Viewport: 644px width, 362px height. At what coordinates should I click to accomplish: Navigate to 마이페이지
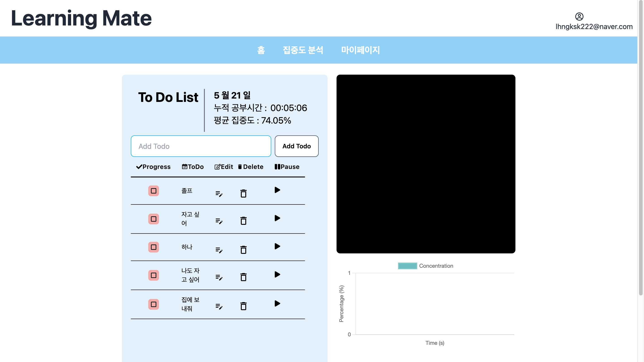360,50
